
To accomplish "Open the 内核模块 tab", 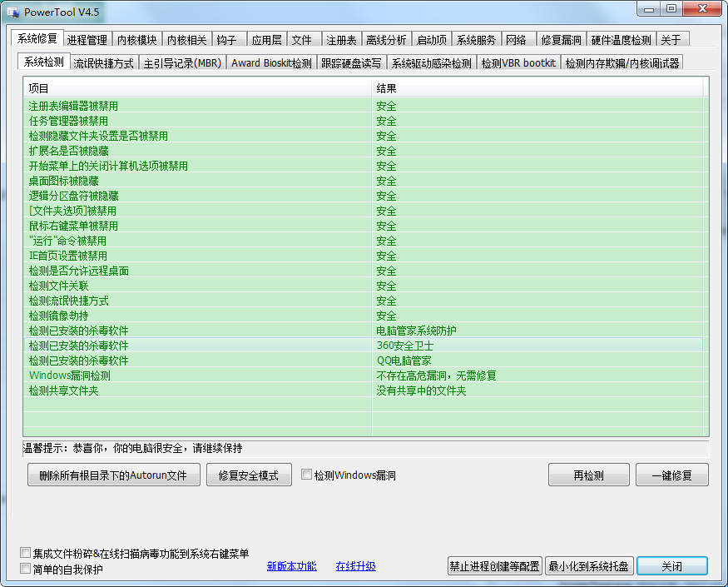I will coord(136,40).
